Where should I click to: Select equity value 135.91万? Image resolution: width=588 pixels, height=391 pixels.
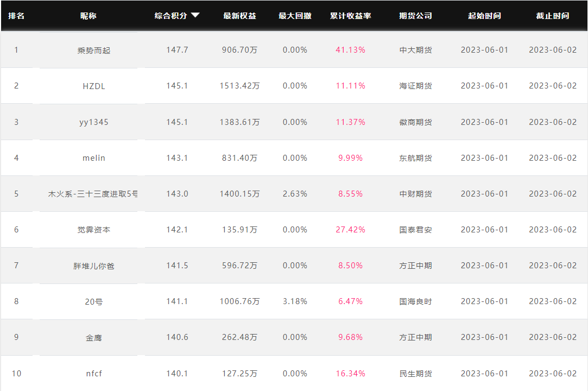[239, 229]
